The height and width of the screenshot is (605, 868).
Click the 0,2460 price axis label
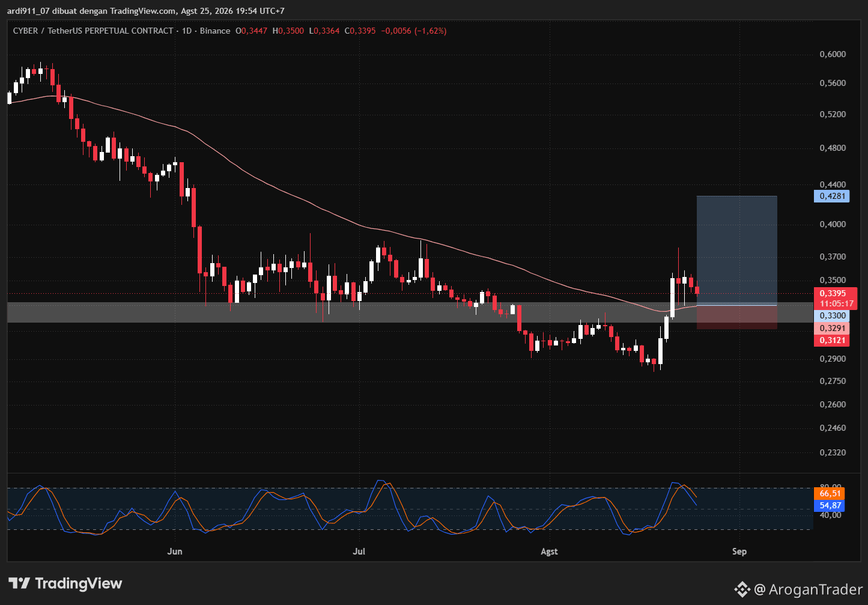point(833,428)
